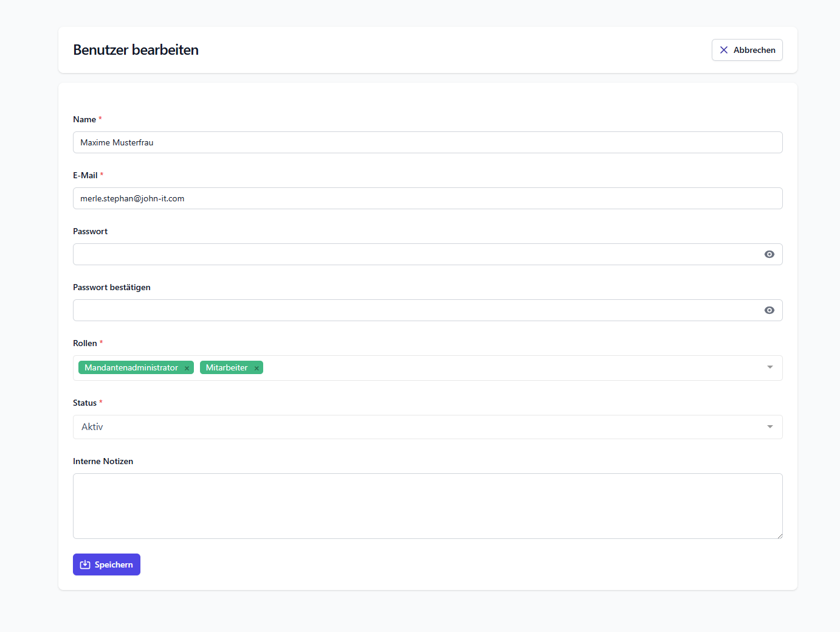Toggle visibility of the Passwort bestätigen field
Viewport: 840px width, 632px height.
tap(769, 310)
